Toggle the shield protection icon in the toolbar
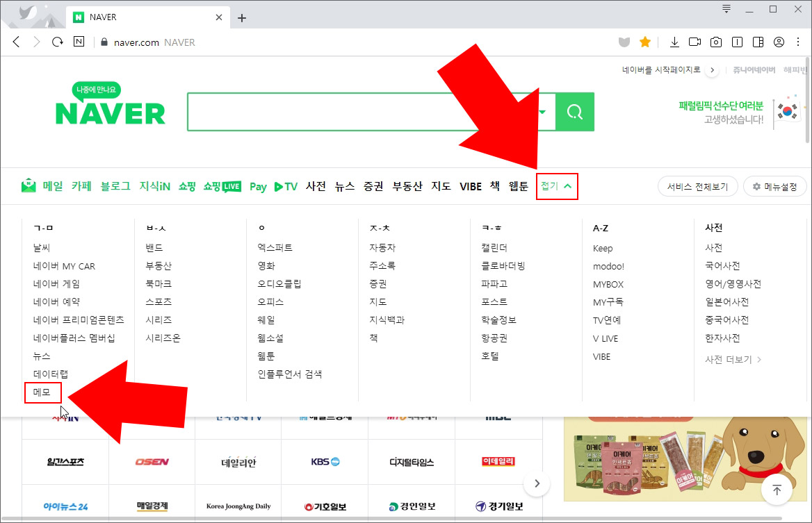 point(624,42)
